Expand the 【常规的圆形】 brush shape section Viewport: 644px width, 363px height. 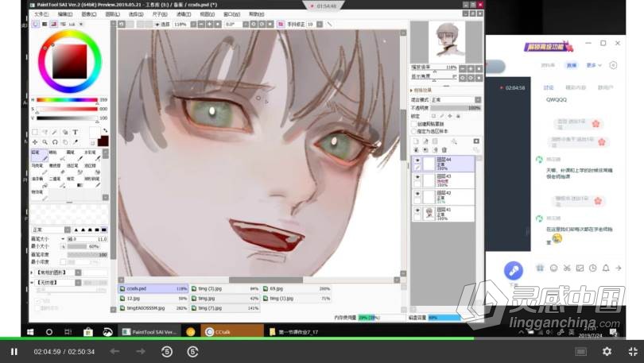point(33,272)
